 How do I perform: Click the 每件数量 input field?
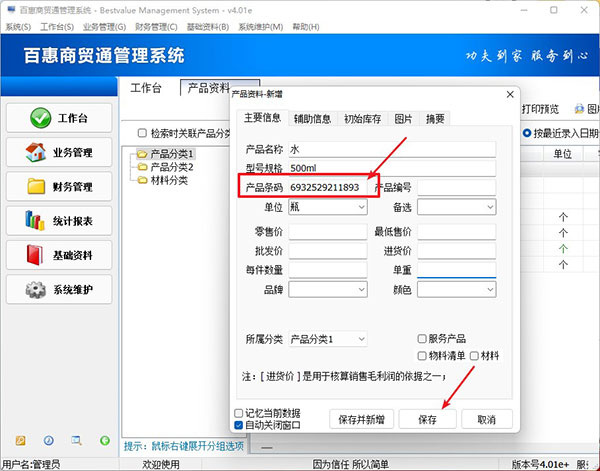point(328,270)
